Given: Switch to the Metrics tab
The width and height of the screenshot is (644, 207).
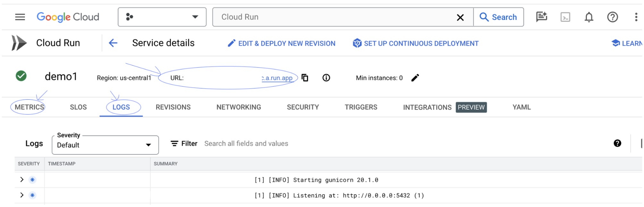Looking at the screenshot, I should click(x=29, y=107).
